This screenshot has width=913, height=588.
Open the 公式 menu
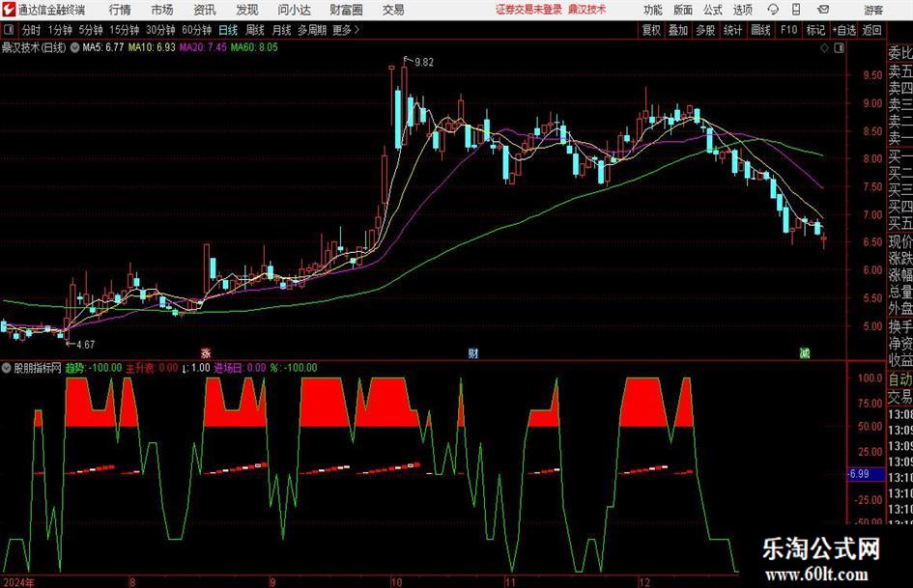(713, 10)
